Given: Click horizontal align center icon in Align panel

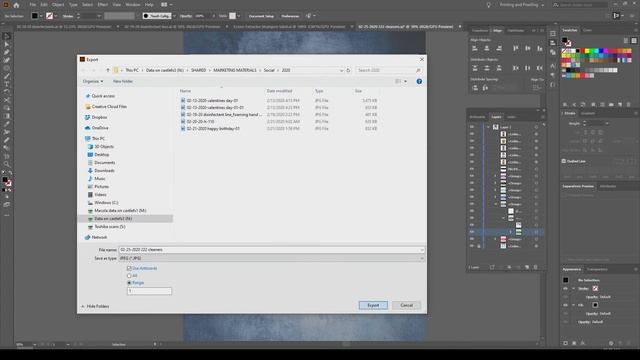Looking at the screenshot, I should click(487, 48).
